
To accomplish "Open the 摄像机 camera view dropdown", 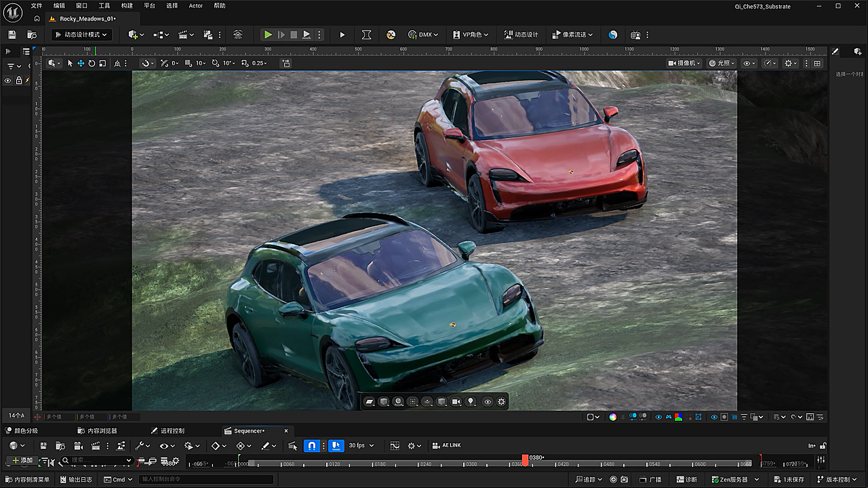I will pyautogui.click(x=684, y=63).
